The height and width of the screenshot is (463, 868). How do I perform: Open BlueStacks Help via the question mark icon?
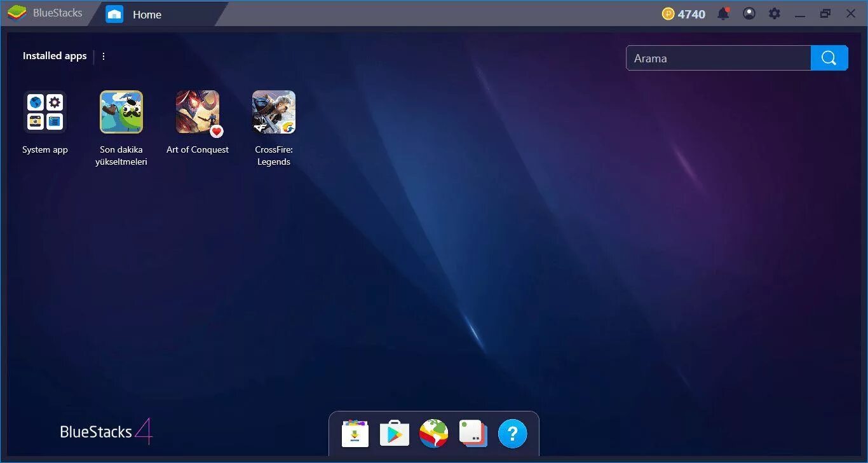pos(512,433)
